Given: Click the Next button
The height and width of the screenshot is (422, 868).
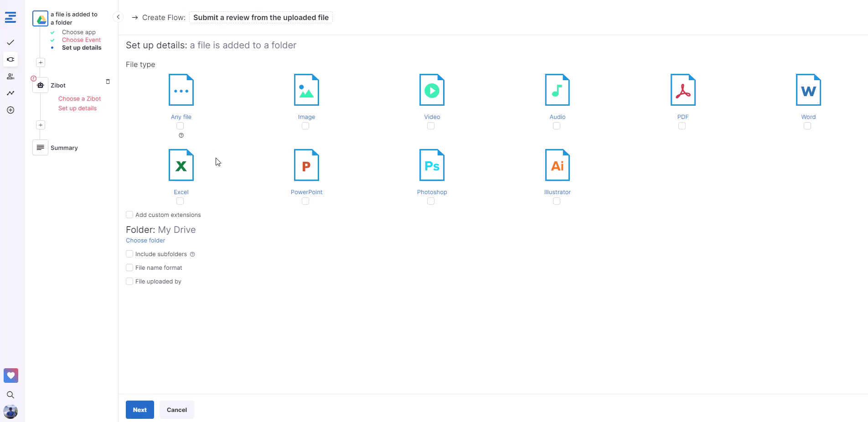Looking at the screenshot, I should [x=139, y=410].
